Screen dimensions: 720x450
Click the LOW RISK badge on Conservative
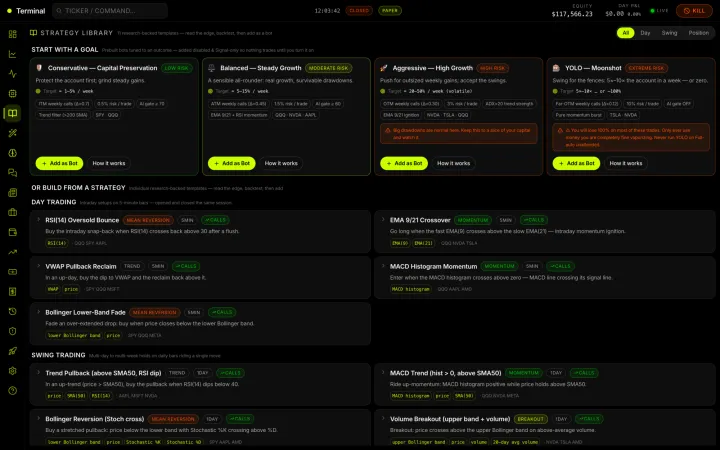[177, 68]
